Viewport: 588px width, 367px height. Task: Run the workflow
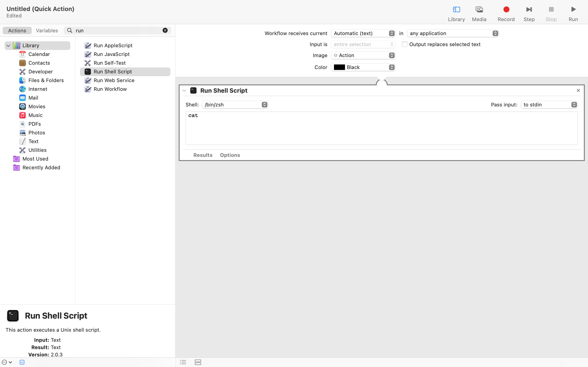[x=573, y=9]
